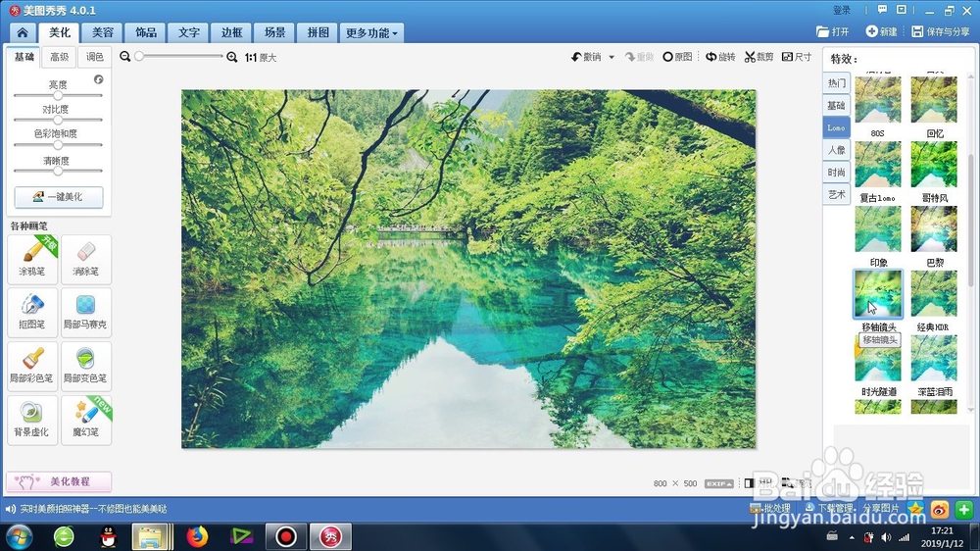Apply the 经典HDR effect thumbnail
Screen dimensions: 980x551
(x=934, y=294)
